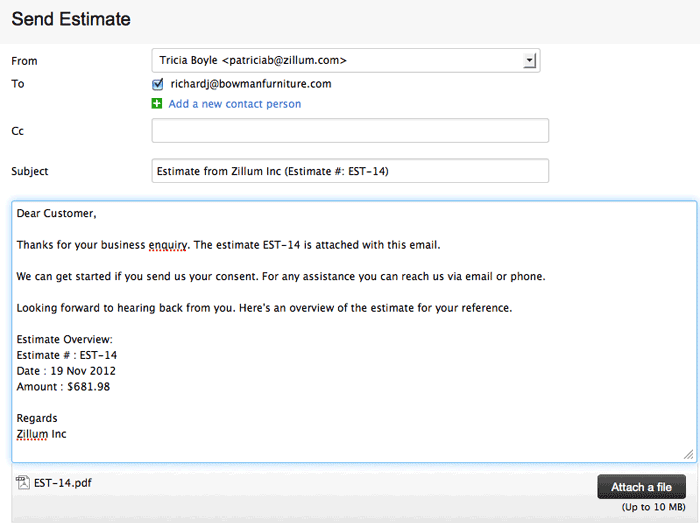
Task: Click the 'Add a new contact person' link
Action: click(x=234, y=104)
